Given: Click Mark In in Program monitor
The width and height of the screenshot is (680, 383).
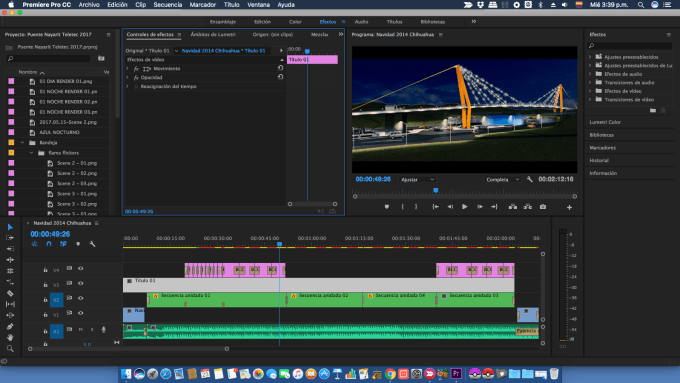Looking at the screenshot, I should (402, 207).
